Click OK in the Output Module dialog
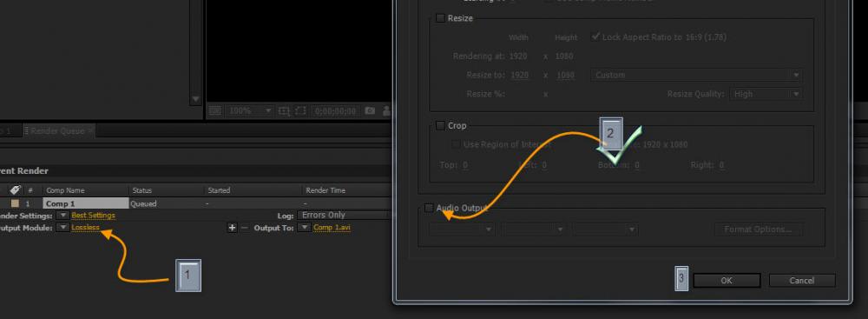Viewport: 868px width, 319px height. [x=727, y=281]
